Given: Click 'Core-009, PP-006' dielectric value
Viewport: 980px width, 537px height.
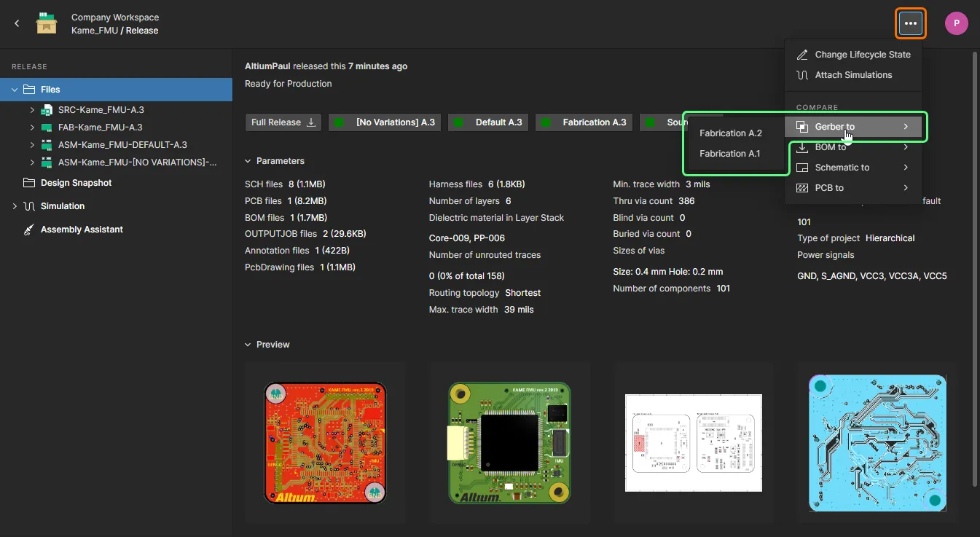Looking at the screenshot, I should click(x=467, y=238).
